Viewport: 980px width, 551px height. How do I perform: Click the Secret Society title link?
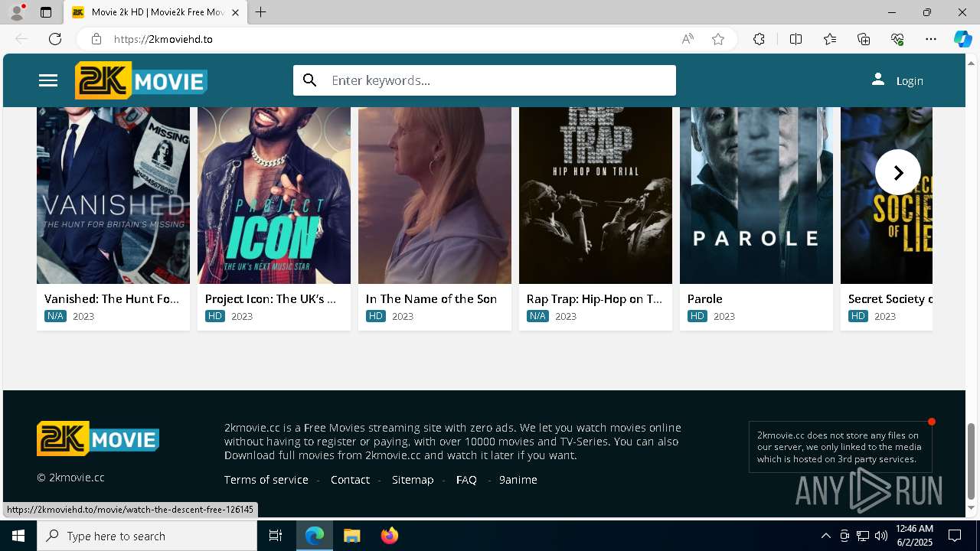point(890,299)
